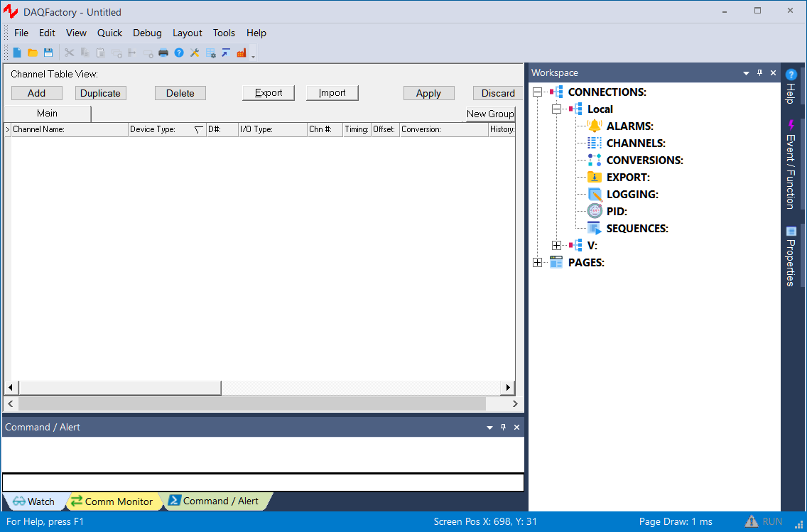Toggle auto-hide pin on Workspace panel

point(759,72)
